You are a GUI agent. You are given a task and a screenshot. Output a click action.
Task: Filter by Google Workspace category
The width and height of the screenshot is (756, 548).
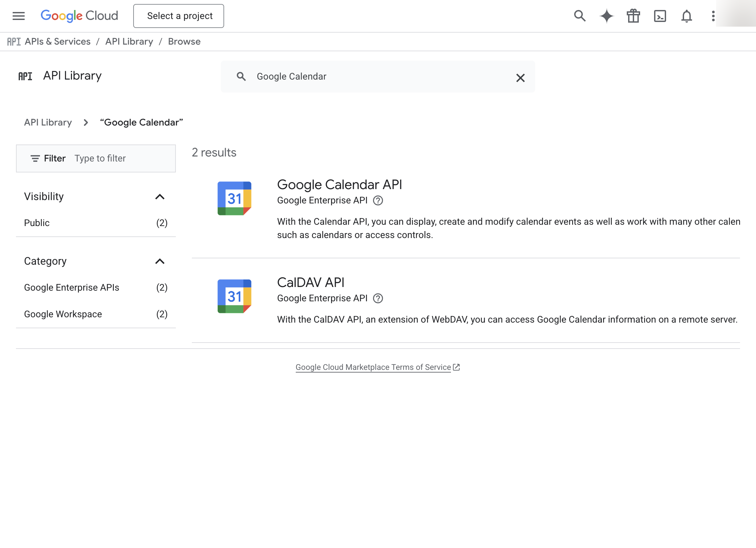96,314
